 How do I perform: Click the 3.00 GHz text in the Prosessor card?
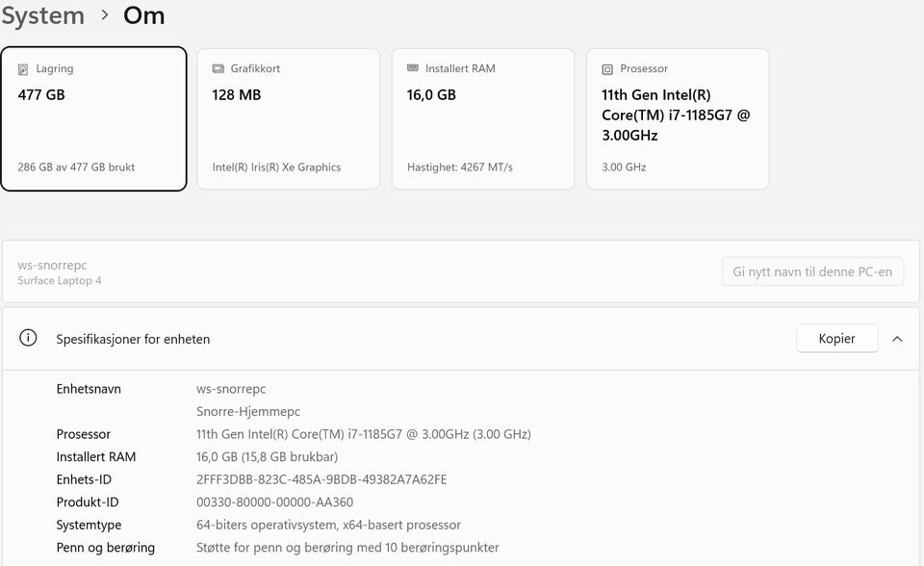point(624,167)
